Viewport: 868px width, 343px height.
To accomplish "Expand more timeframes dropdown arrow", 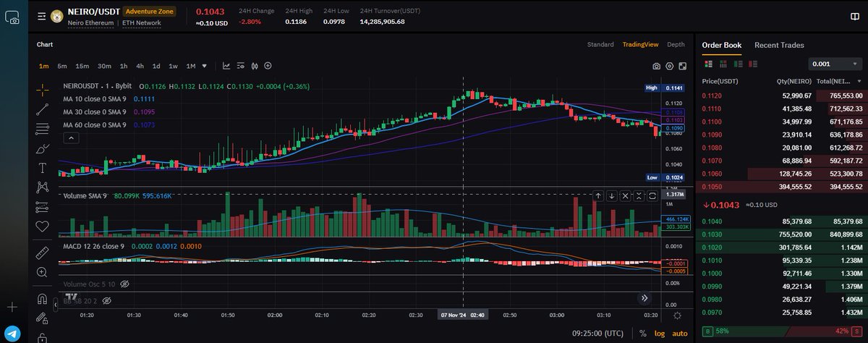I will (205, 66).
